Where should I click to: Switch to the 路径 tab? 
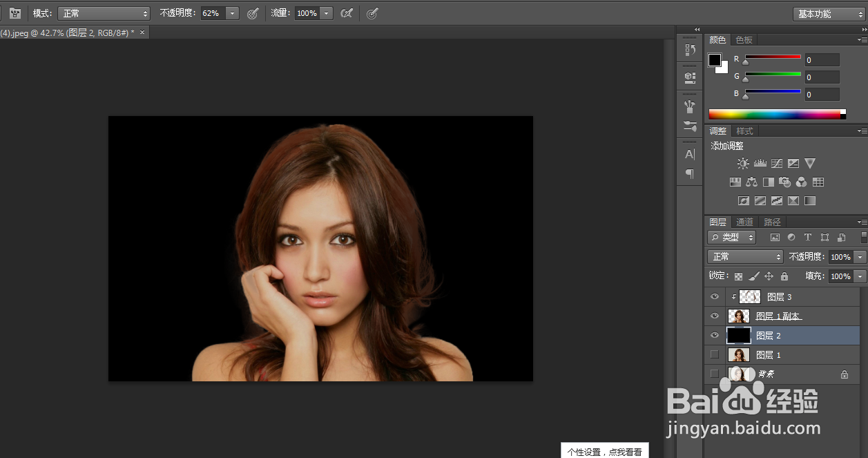point(772,222)
